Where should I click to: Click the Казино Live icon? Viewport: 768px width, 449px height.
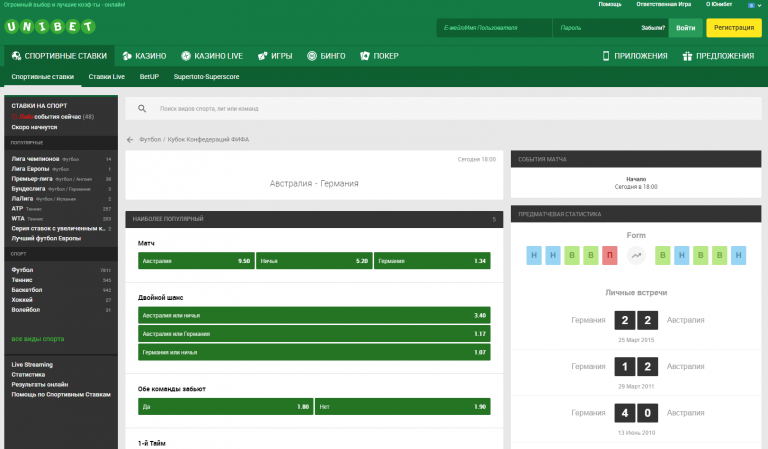(186, 56)
